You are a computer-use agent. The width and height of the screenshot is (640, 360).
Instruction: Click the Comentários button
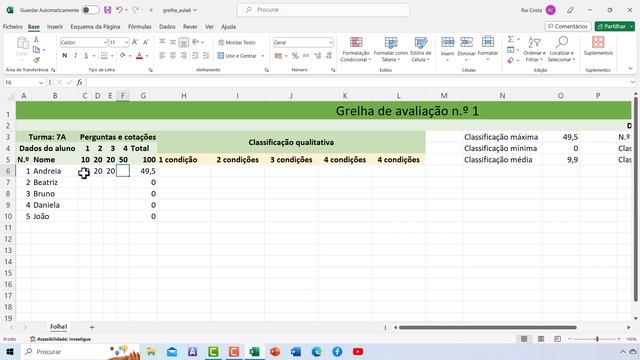coord(568,27)
